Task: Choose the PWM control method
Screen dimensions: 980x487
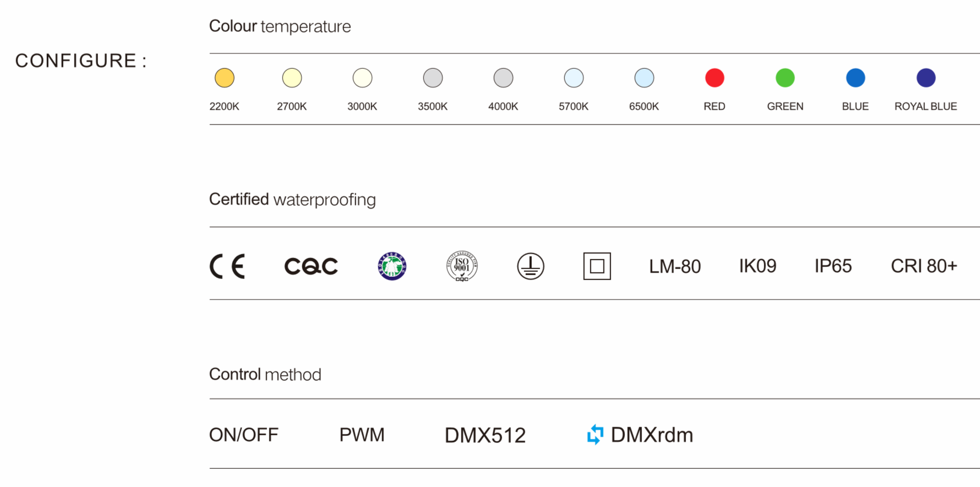Action: point(362,435)
